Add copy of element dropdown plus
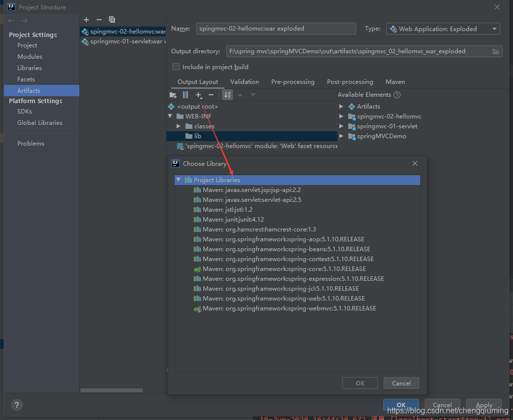The height and width of the screenshot is (420, 513). 199,95
